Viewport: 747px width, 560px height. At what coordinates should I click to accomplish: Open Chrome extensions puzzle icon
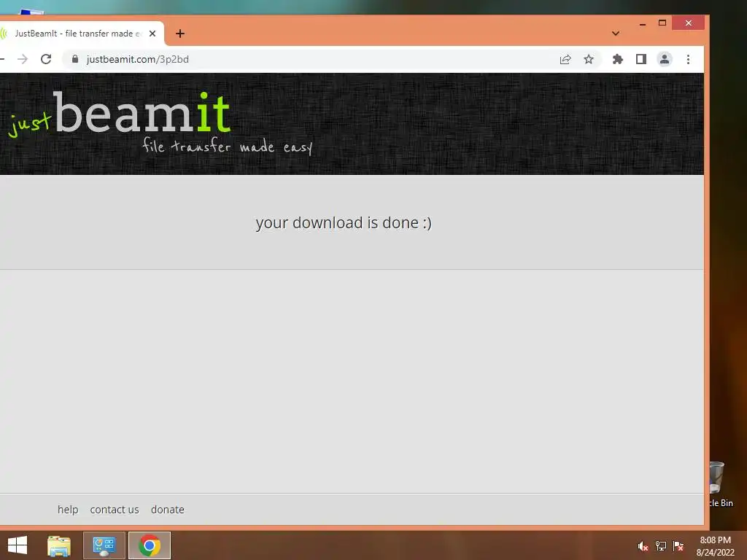[617, 59]
